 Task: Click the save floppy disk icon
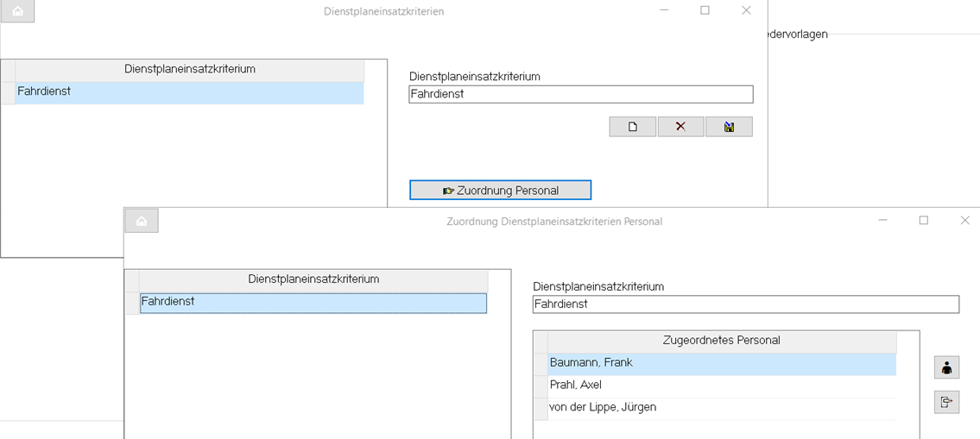coord(729,127)
